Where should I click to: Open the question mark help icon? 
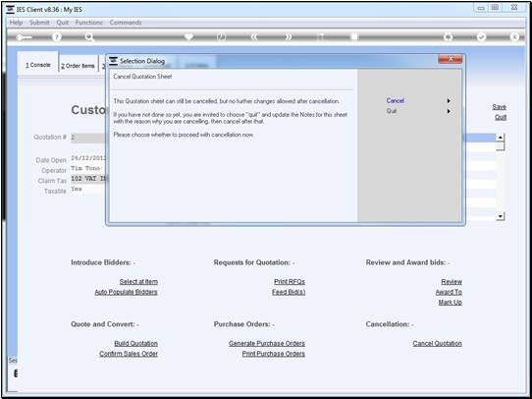(57, 37)
